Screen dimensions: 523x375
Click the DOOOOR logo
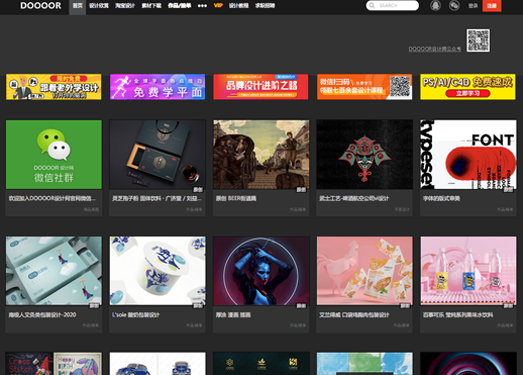pos(41,6)
